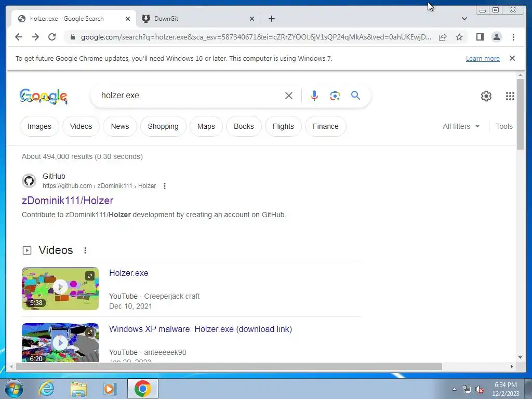Play the 6:20 video thumbnail
The width and height of the screenshot is (532, 399).
click(60, 343)
